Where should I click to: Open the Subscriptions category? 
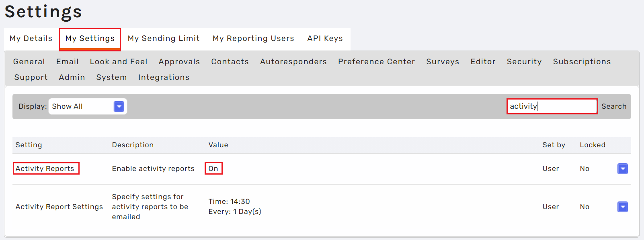582,62
